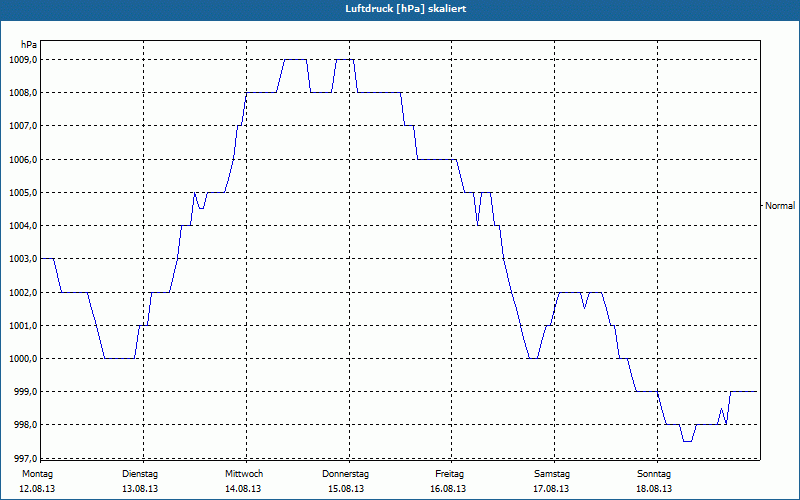The height and width of the screenshot is (500, 800).
Task: Click the date 18.08.13
Action: (654, 489)
